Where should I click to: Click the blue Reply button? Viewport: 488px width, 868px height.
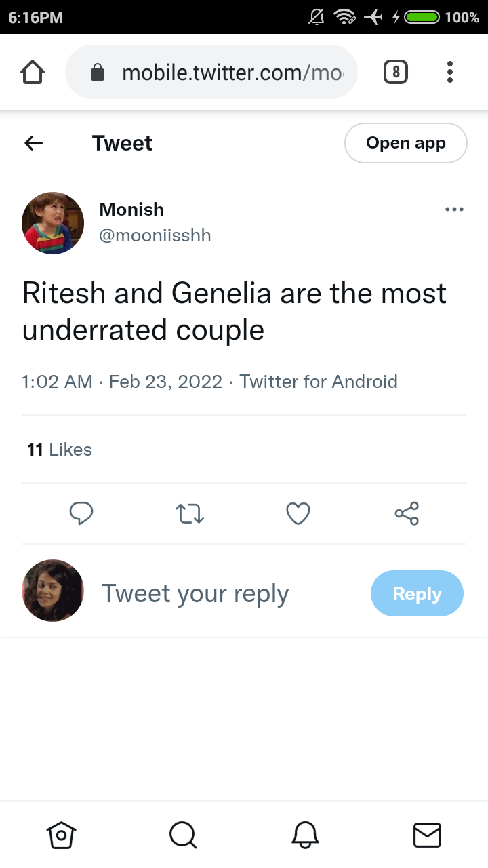418,593
